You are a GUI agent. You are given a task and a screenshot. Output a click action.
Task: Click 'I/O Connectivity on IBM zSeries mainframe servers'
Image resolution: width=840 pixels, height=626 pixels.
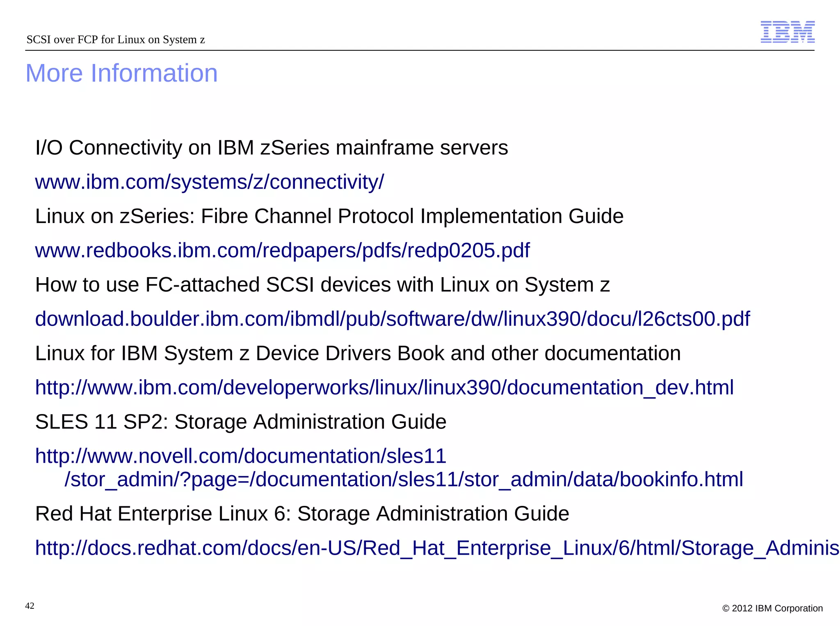click(x=272, y=148)
